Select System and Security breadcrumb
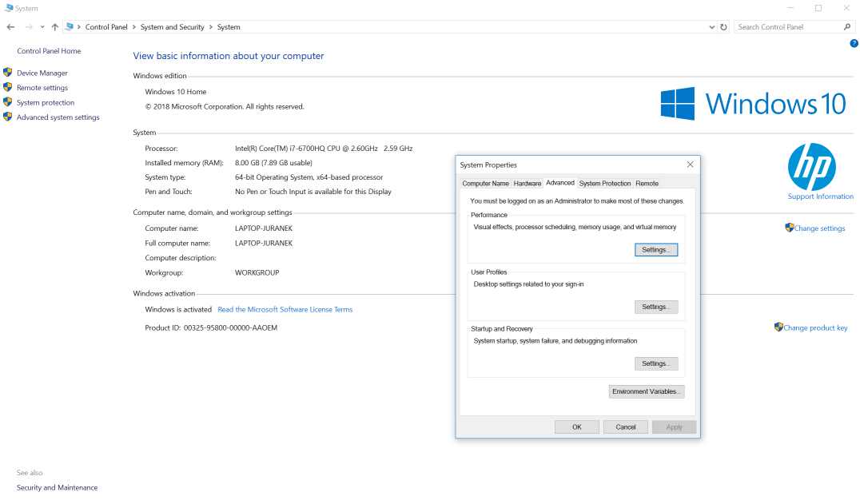The height and width of the screenshot is (504, 860). pos(172,27)
